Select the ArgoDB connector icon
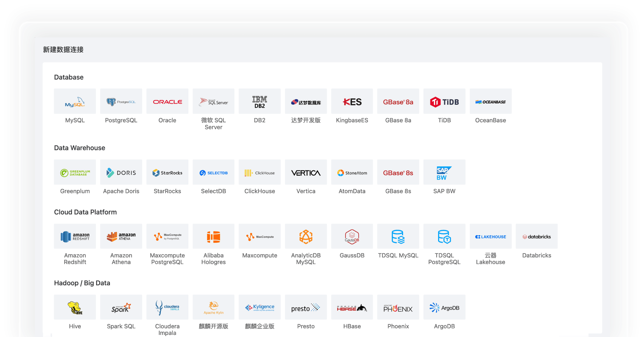The width and height of the screenshot is (644, 337). 444,307
